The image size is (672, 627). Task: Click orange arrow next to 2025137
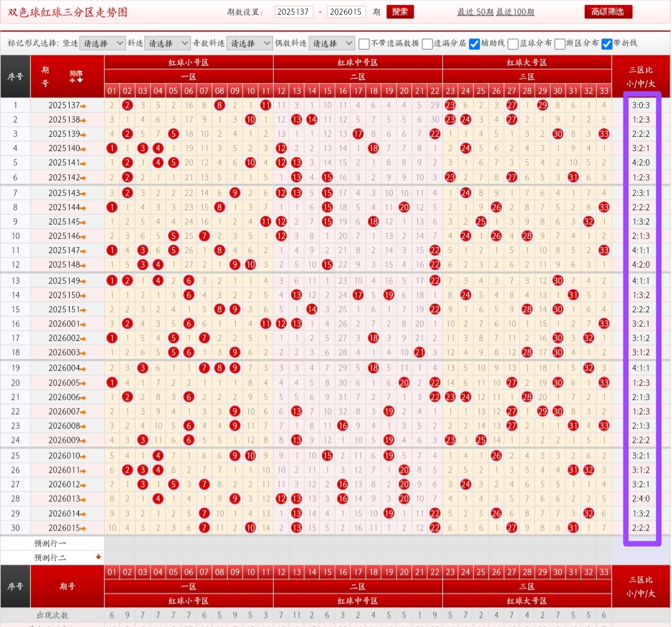[x=83, y=106]
